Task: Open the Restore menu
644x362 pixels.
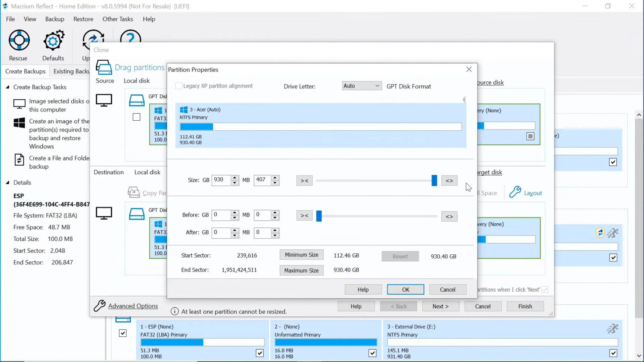Action: click(x=83, y=19)
